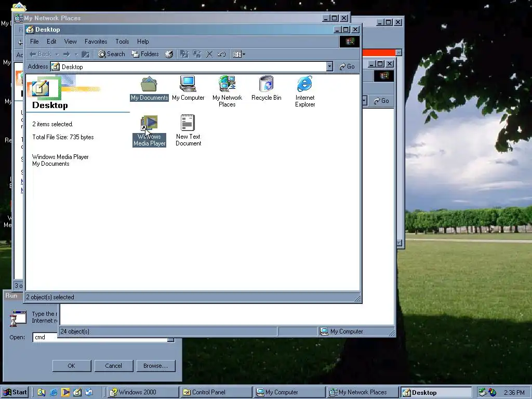Open the Start menu
The width and height of the screenshot is (532, 399).
(x=15, y=392)
